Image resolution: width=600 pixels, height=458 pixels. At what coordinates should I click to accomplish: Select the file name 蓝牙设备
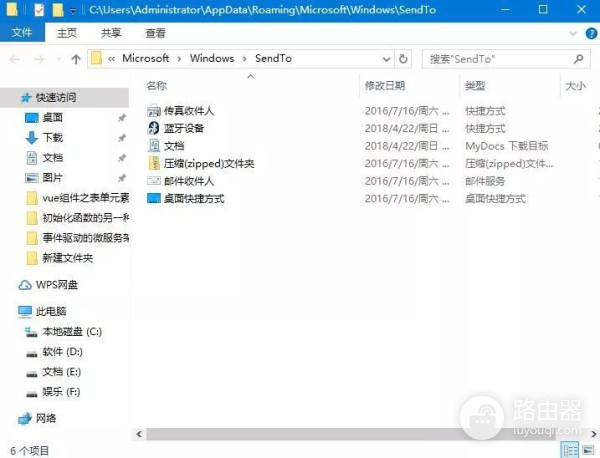click(x=184, y=128)
